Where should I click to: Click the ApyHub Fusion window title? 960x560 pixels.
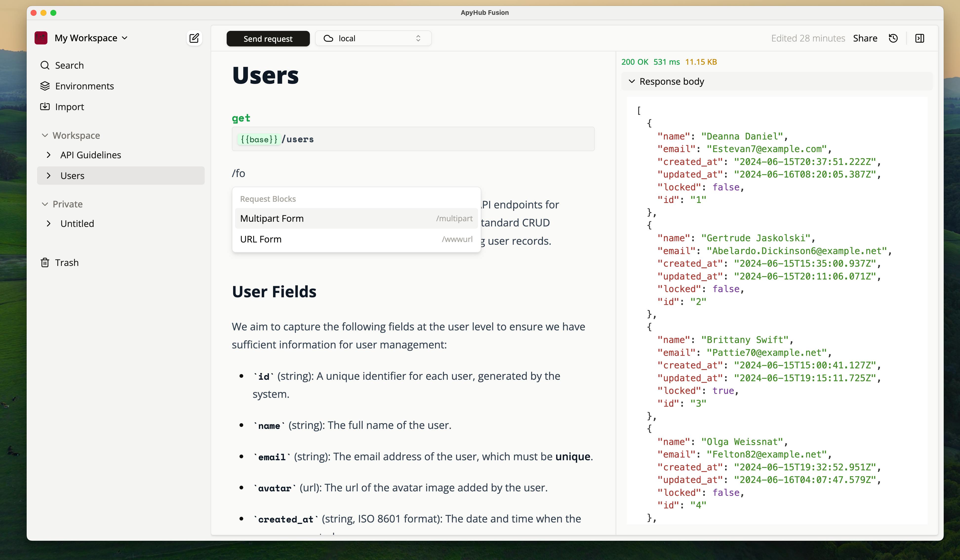coord(485,12)
